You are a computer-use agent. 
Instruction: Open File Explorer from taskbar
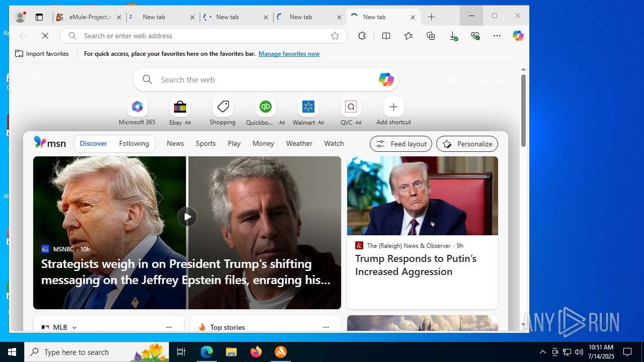(x=231, y=352)
